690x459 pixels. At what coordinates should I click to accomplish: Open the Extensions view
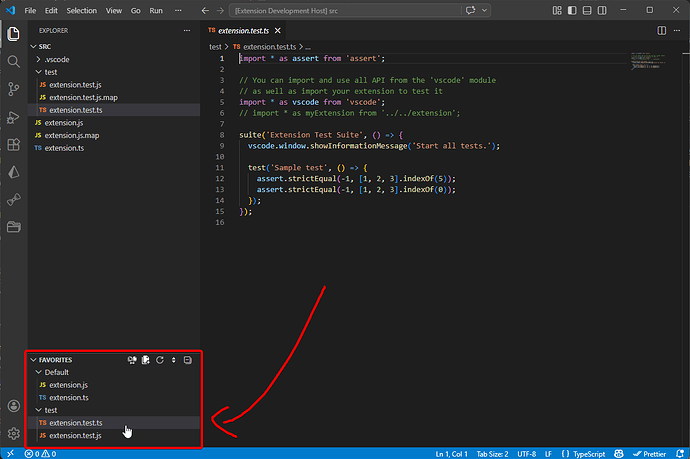click(x=14, y=145)
